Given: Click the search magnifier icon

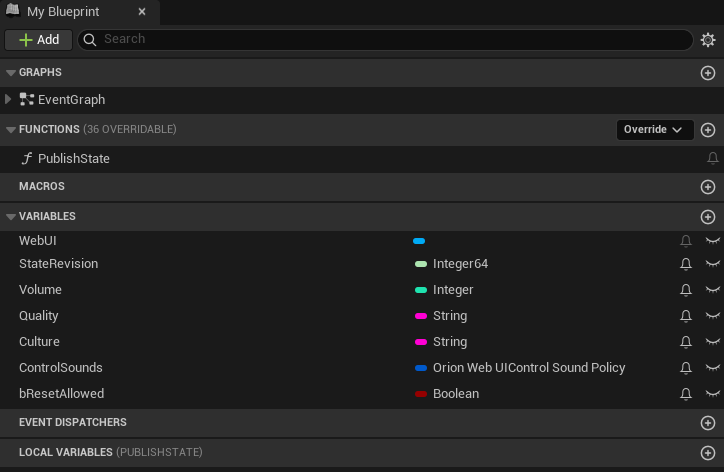Looking at the screenshot, I should [x=90, y=40].
